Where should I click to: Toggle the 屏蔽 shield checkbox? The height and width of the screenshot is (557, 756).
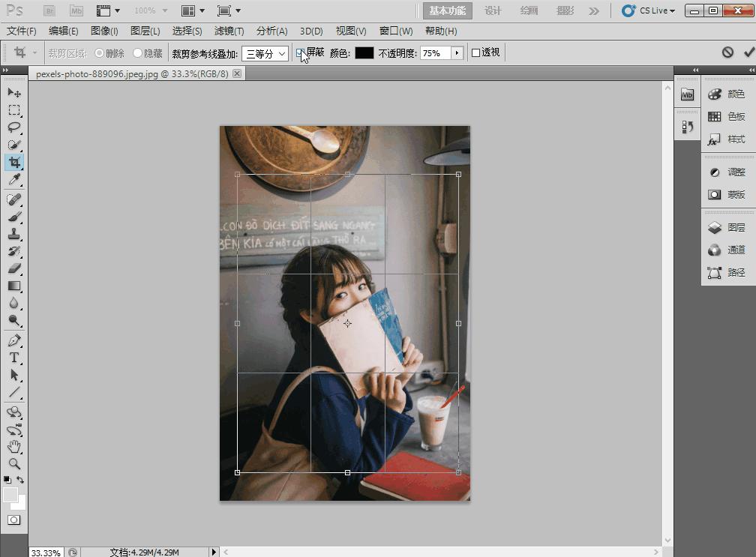click(x=300, y=52)
